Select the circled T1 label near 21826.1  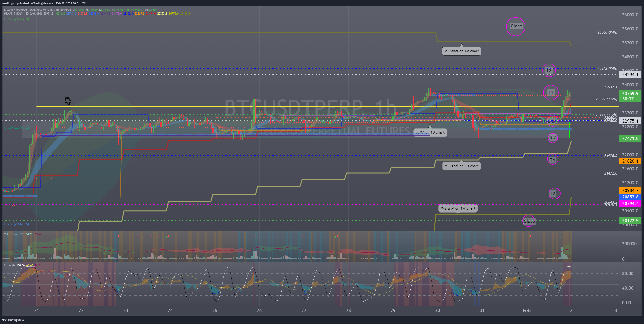tap(552, 160)
